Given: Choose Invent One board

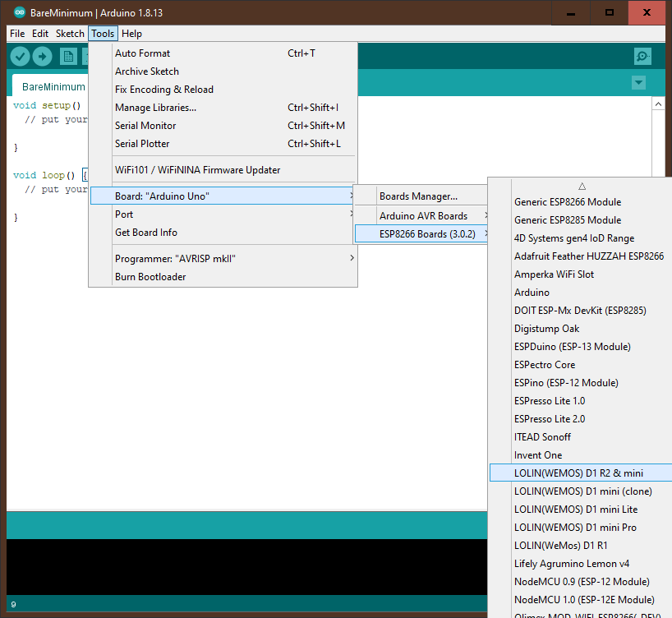Looking at the screenshot, I should tap(581, 454).
